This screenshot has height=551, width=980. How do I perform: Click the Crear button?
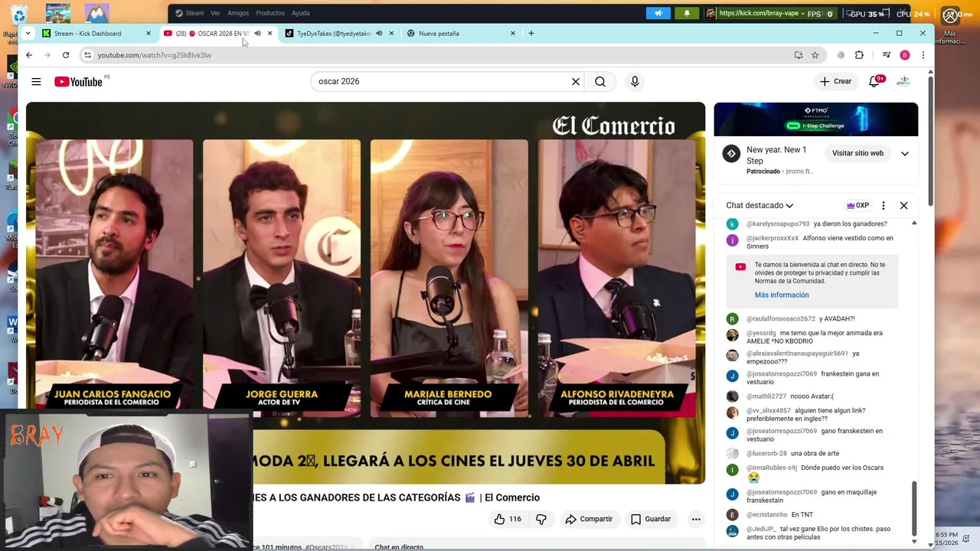click(x=835, y=81)
